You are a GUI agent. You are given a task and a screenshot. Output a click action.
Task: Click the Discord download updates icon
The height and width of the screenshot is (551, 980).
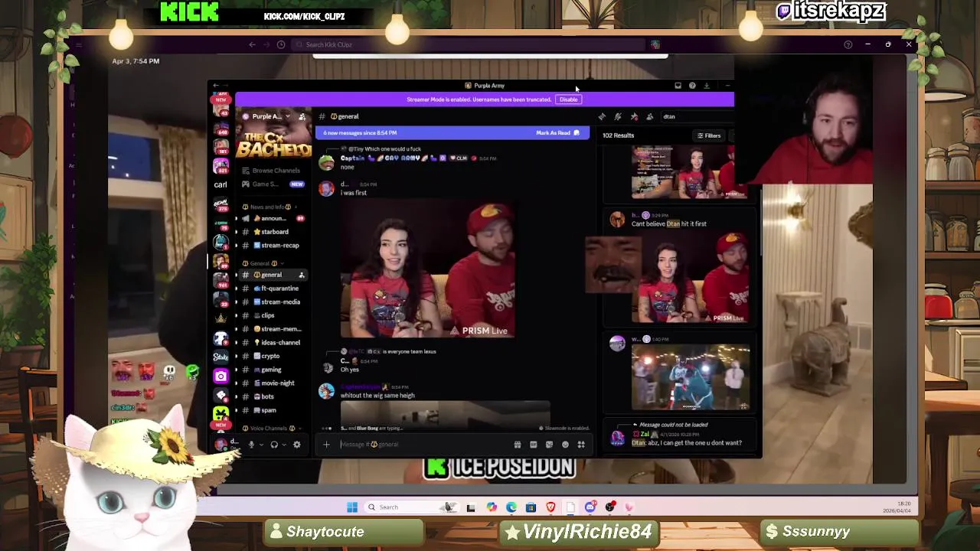pos(707,86)
